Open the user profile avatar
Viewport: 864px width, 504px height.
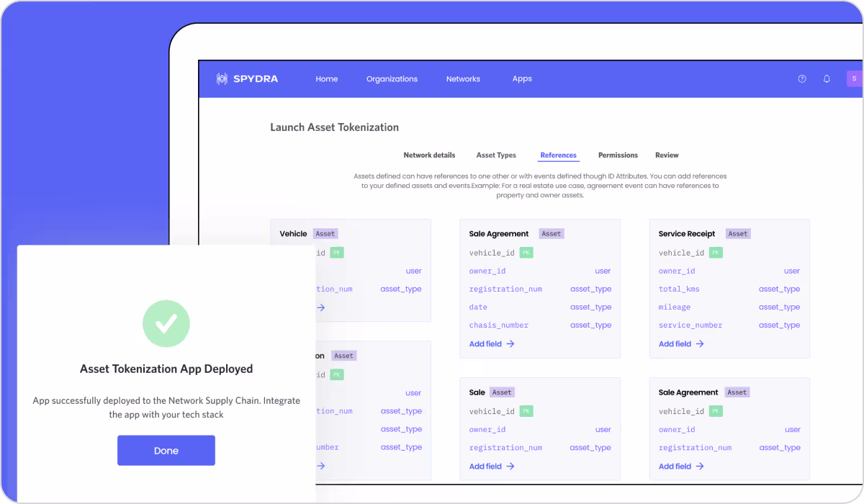[854, 79]
